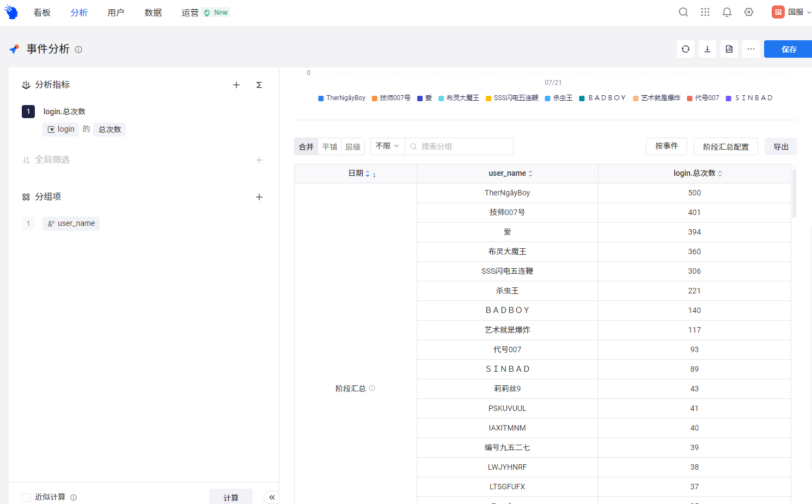Add a global filter with plus icon
The width and height of the screenshot is (812, 504).
pos(259,160)
